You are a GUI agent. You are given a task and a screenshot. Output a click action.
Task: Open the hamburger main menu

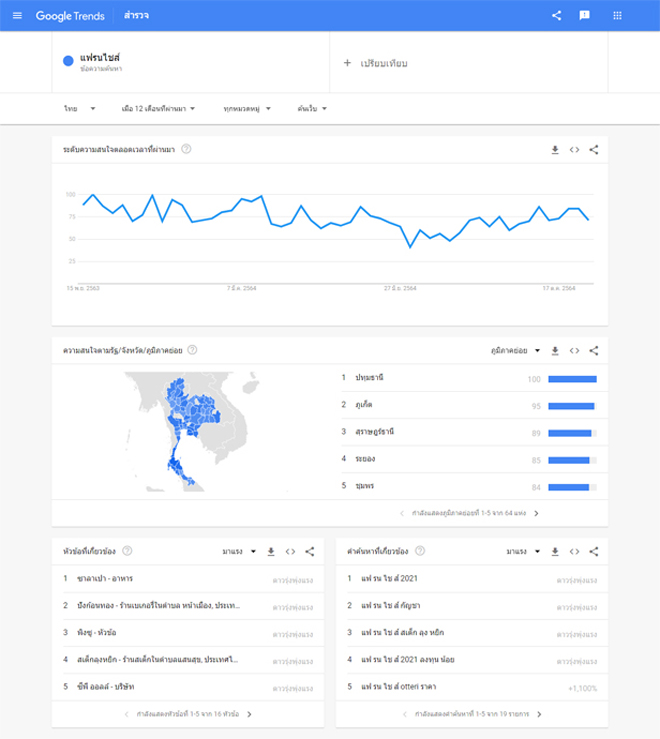(x=17, y=16)
